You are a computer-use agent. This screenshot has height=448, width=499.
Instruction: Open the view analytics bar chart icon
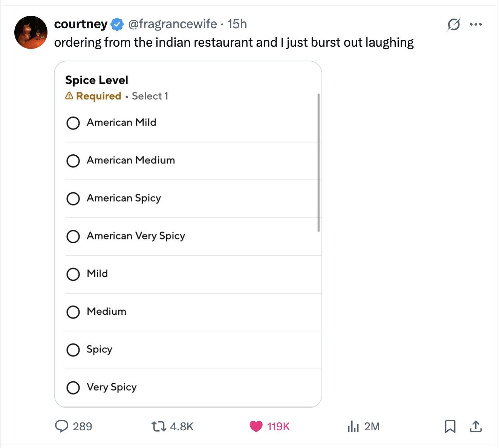353,426
